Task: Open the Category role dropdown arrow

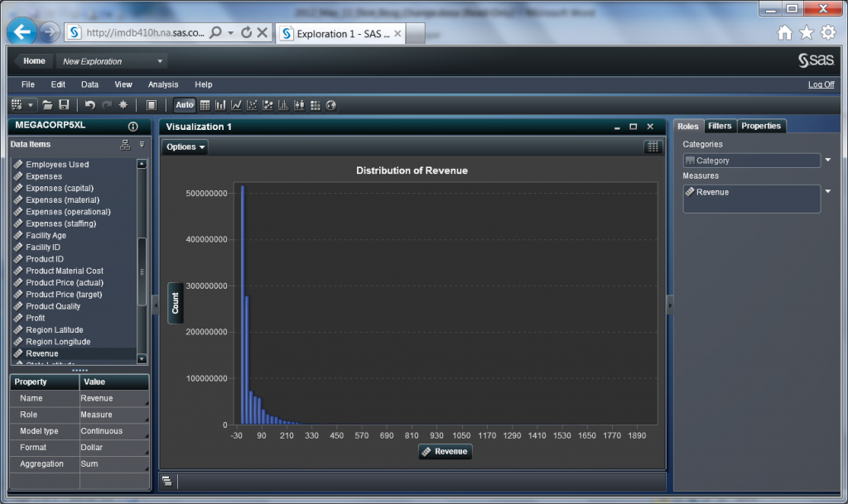Action: (x=828, y=161)
